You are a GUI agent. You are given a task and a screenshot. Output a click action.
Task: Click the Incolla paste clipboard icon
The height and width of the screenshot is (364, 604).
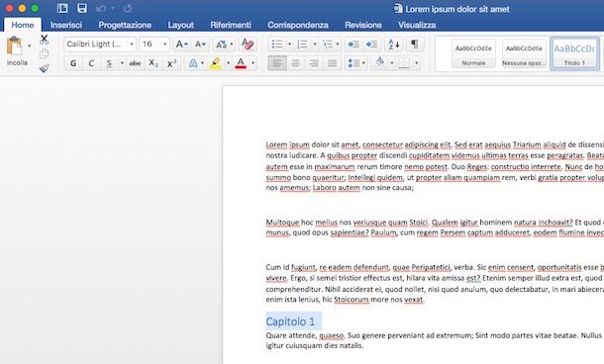coord(14,46)
